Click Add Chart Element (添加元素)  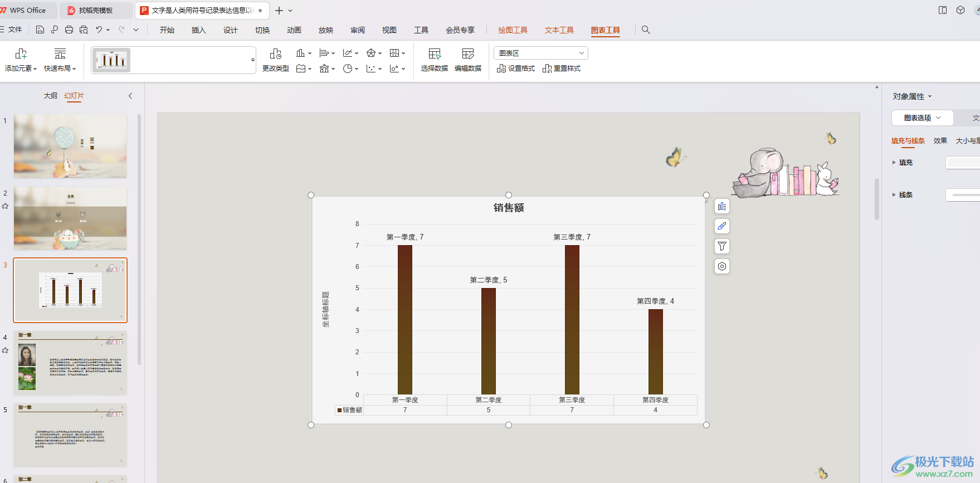pos(21,60)
